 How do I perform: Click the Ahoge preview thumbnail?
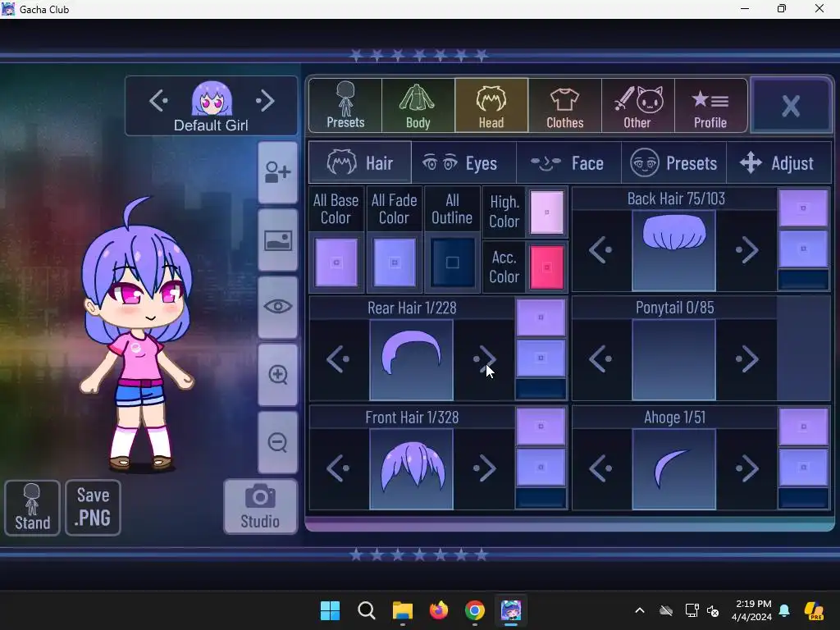(674, 469)
